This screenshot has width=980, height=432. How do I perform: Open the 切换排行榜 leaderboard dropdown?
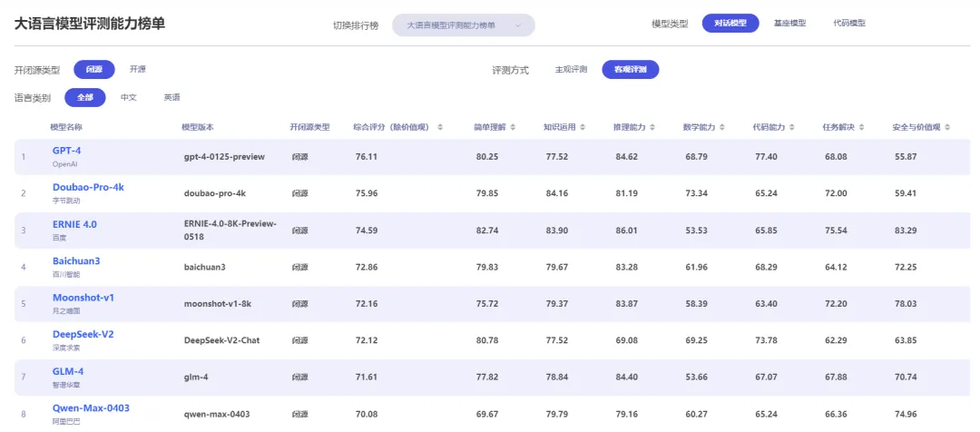pos(463,25)
